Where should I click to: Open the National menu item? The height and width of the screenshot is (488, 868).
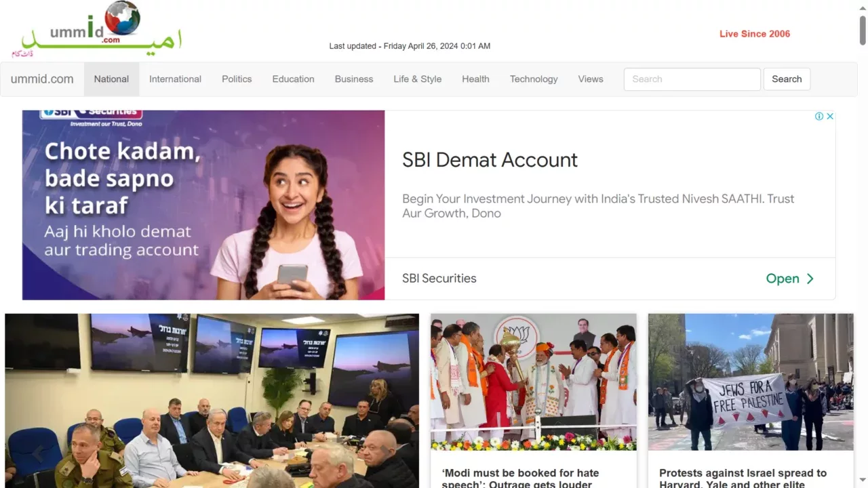pos(111,79)
